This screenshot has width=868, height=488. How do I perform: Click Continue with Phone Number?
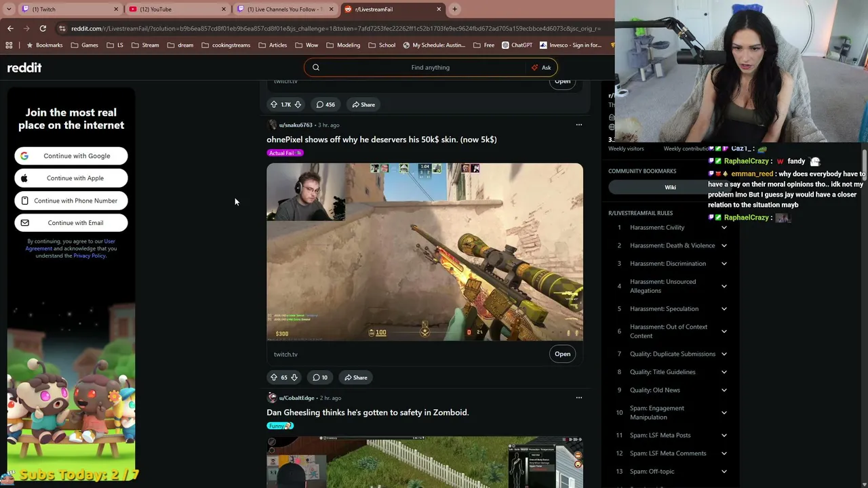(71, 201)
